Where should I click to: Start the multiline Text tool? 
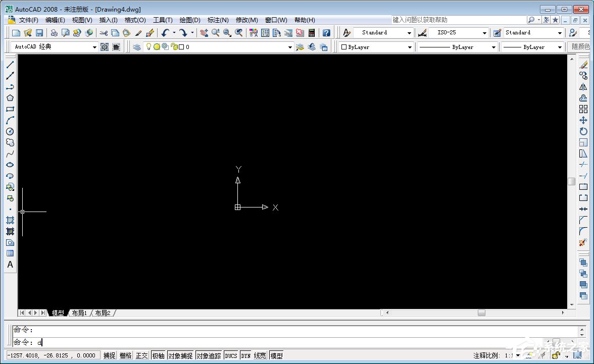point(10,265)
